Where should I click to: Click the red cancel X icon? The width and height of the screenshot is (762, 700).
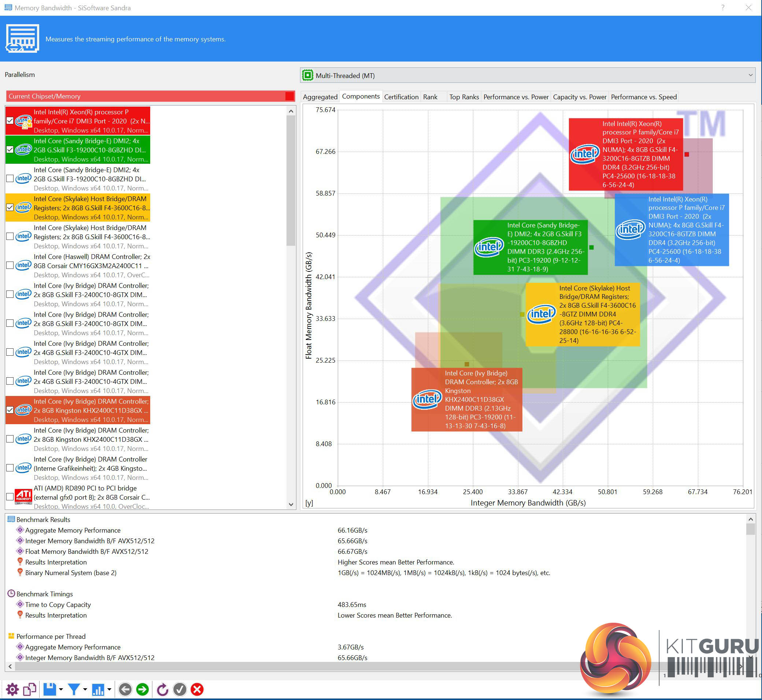[x=197, y=689]
